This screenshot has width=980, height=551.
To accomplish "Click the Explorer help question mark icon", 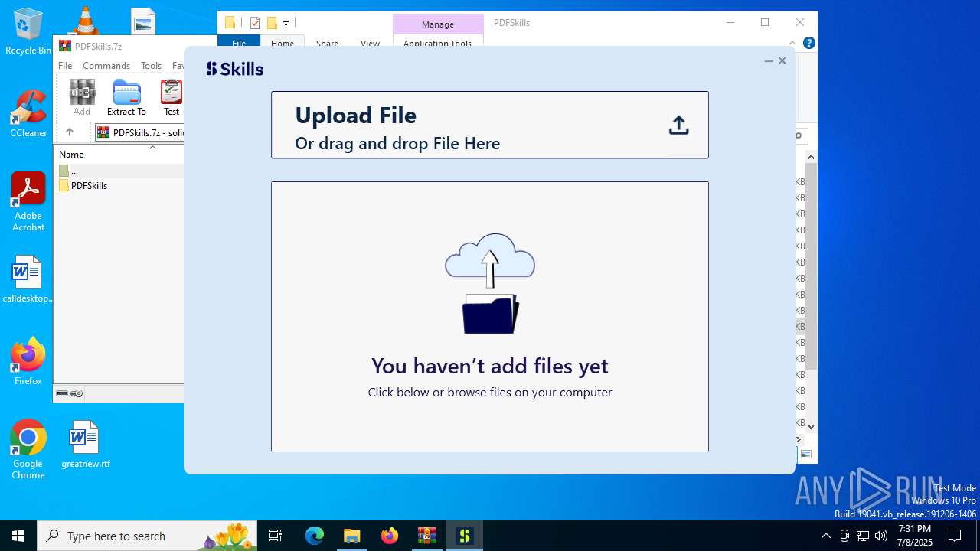I will 808,43.
